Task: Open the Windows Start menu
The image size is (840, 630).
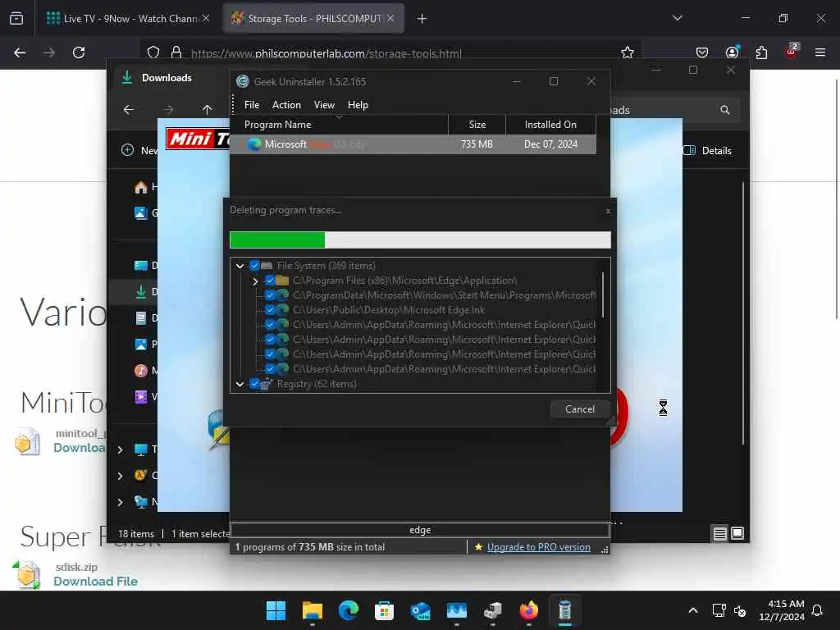Action: [x=276, y=610]
